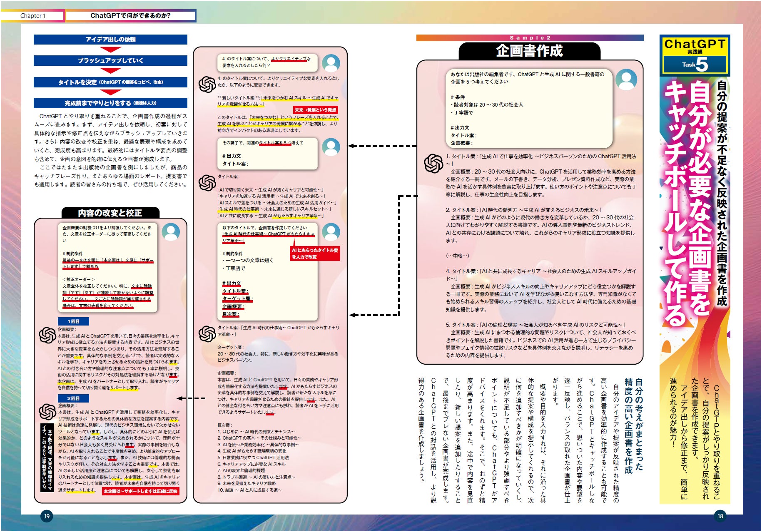Click "・読者対象は20〜30代の社会人" in the Sample 2 prompt

(487, 104)
